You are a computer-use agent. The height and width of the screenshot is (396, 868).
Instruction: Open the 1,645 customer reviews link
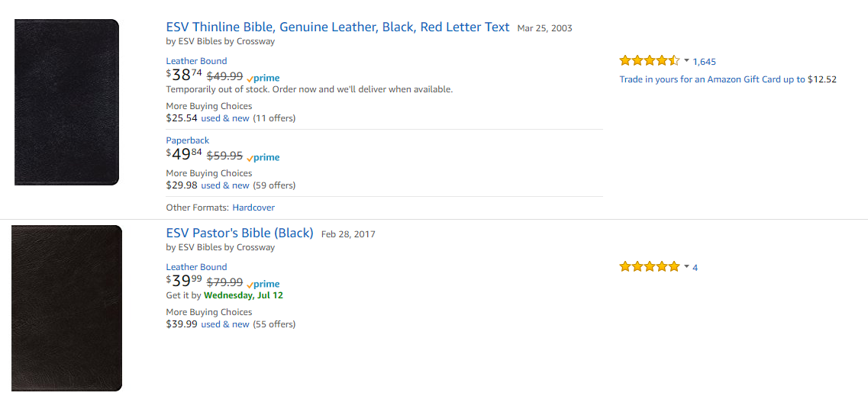(x=704, y=62)
